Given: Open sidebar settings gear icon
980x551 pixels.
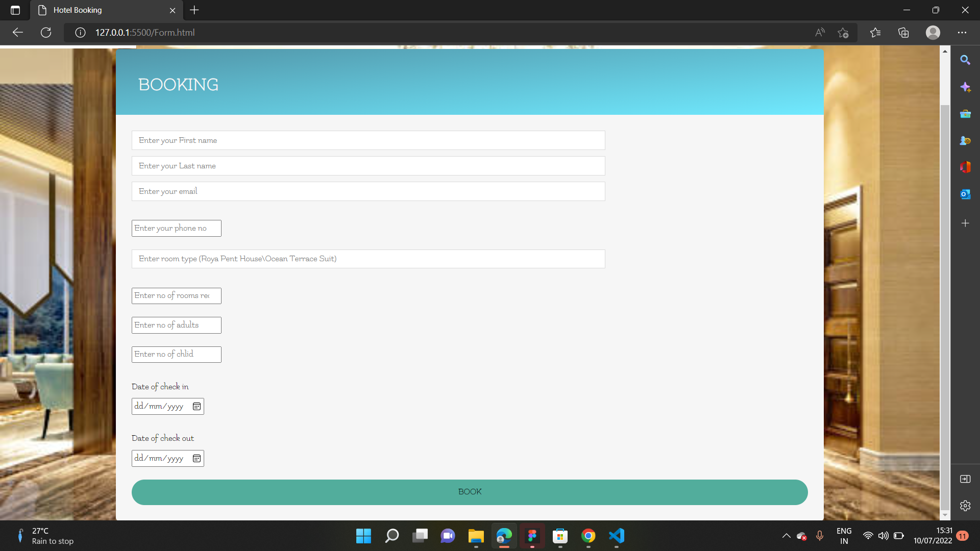Looking at the screenshot, I should pos(965,506).
